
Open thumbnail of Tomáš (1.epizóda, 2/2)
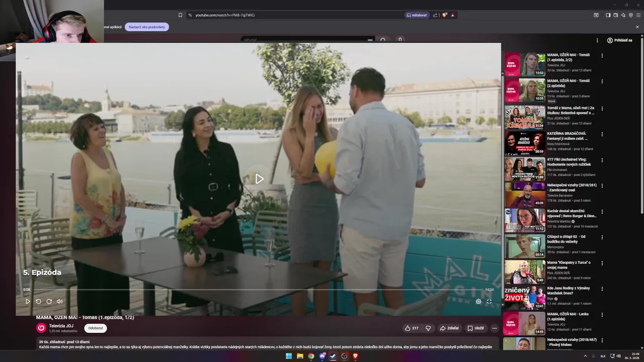click(x=525, y=64)
